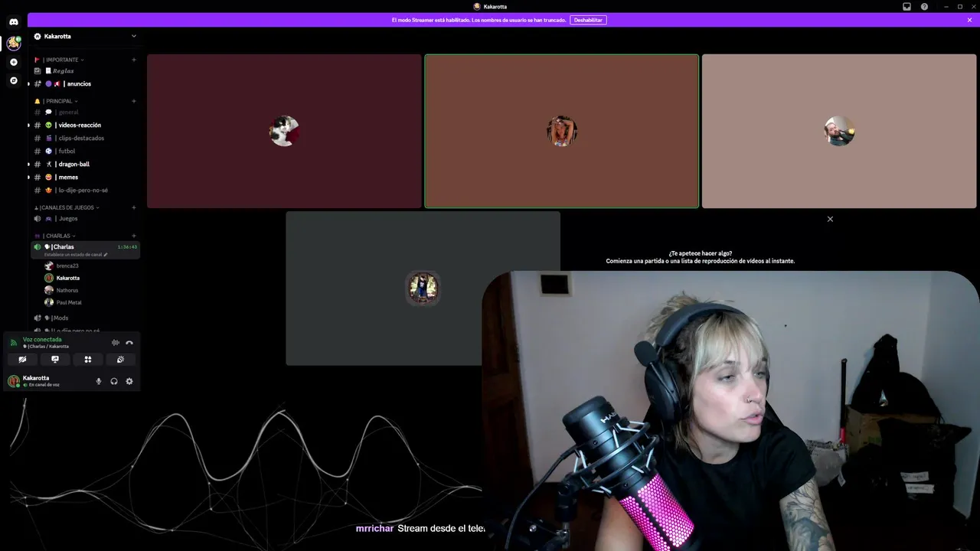The height and width of the screenshot is (551, 980).
Task: Open the memes channel
Action: pyautogui.click(x=85, y=178)
